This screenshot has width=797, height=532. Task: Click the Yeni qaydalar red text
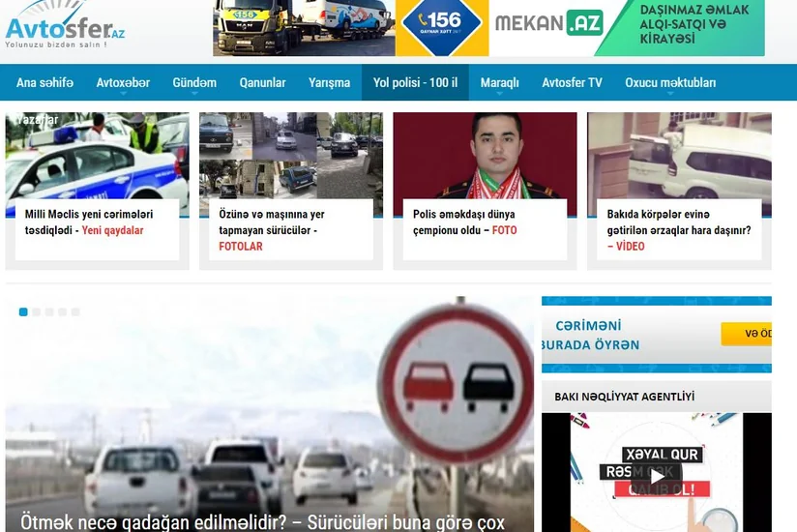[x=112, y=230]
